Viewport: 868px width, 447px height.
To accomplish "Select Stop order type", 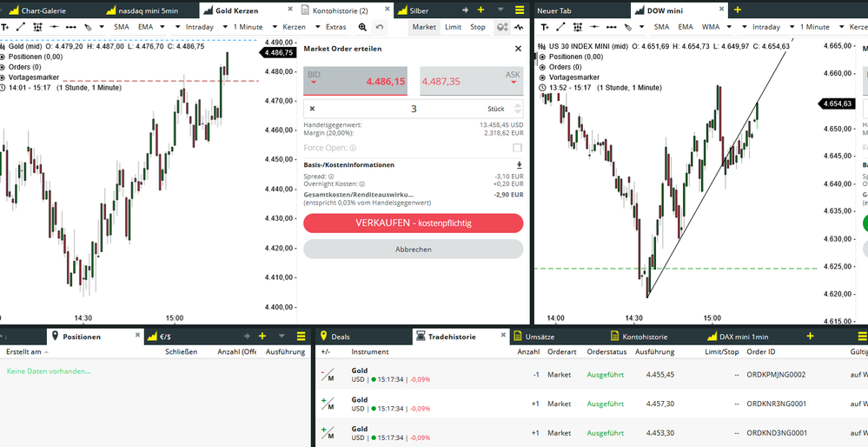I will coord(478,27).
